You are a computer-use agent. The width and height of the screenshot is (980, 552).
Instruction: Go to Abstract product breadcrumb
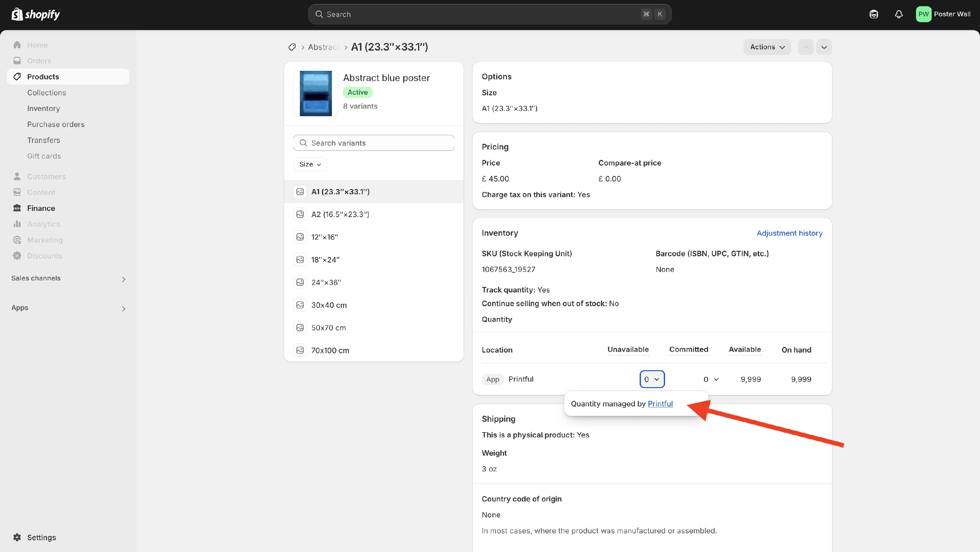[323, 47]
